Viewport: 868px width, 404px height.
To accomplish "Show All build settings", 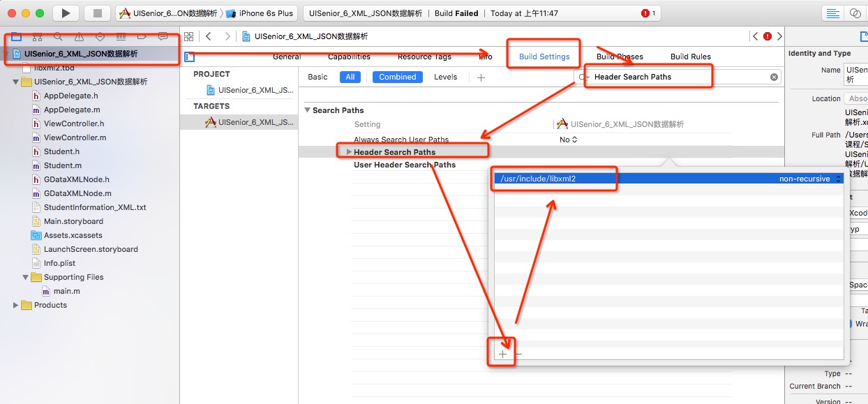I will (x=350, y=77).
